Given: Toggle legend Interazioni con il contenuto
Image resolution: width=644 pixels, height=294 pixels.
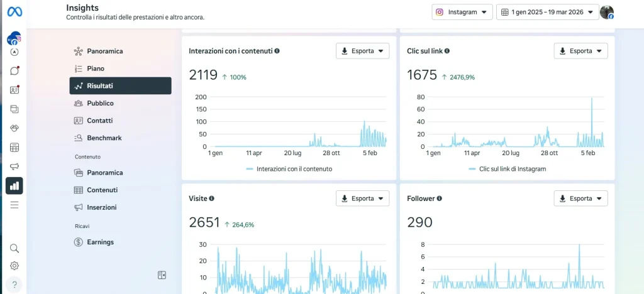Looking at the screenshot, I should 289,169.
